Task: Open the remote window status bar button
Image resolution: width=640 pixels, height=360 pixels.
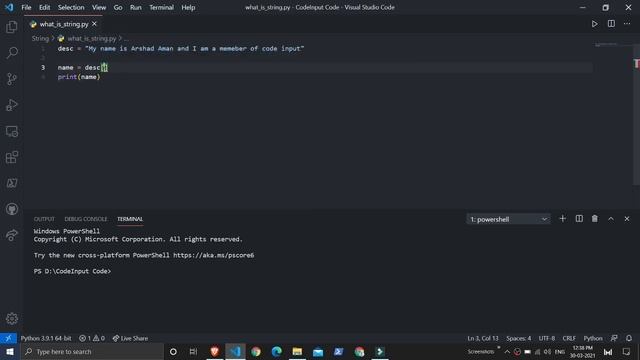Action: click(x=8, y=338)
